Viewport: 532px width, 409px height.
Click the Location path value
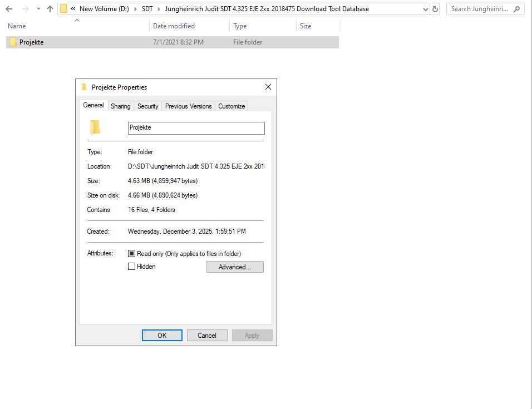[x=196, y=166]
